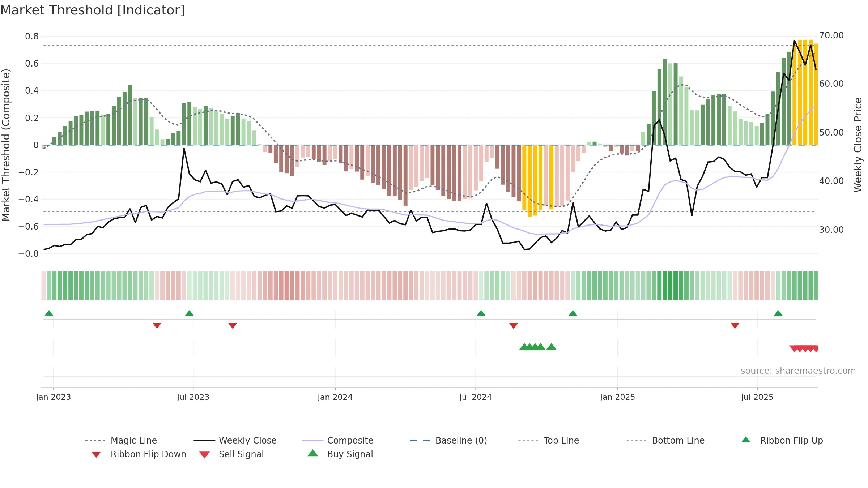Image resolution: width=868 pixels, height=488 pixels.
Task: Click the green flip-up triangle just before Jul 2023
Action: 189,313
